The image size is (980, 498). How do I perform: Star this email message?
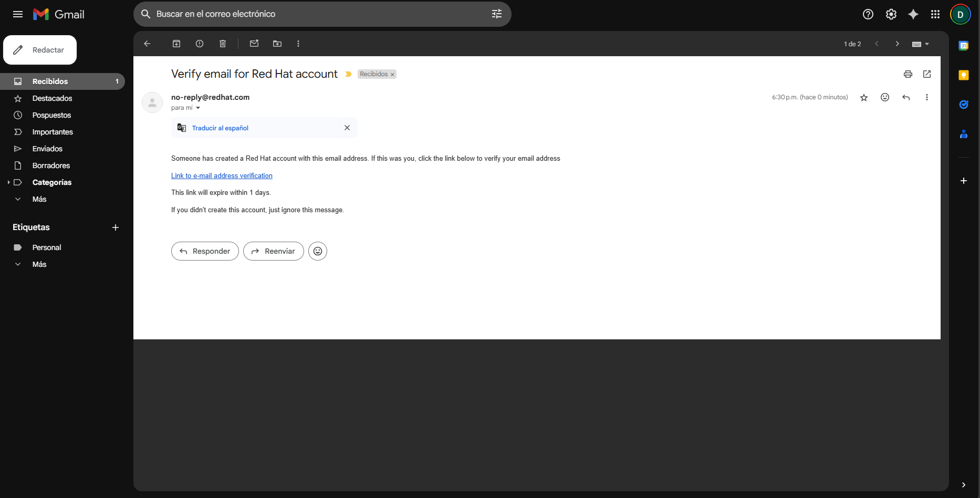[x=864, y=97]
